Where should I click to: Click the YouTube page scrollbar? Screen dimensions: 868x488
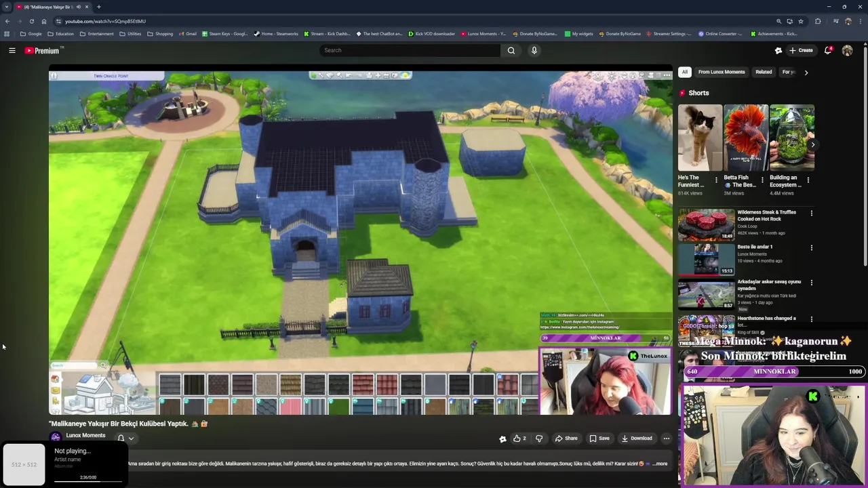tap(865, 156)
